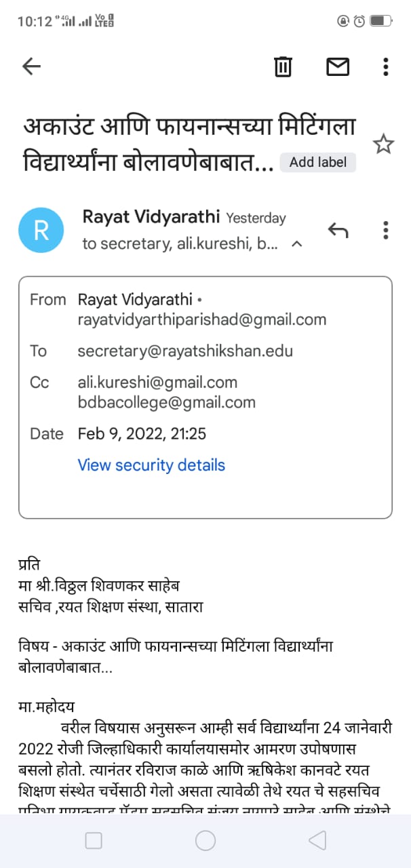Open View security details link
The width and height of the screenshot is (411, 868).
[151, 465]
